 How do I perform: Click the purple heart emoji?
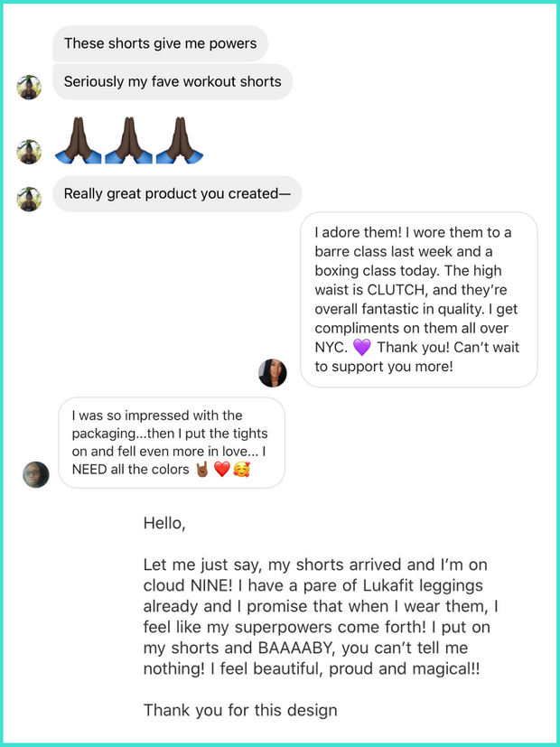coord(362,348)
